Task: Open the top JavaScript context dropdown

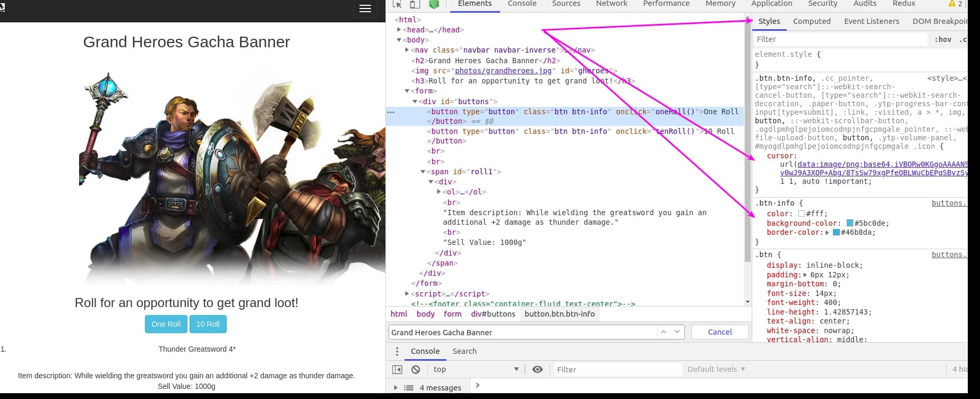Action: click(476, 369)
